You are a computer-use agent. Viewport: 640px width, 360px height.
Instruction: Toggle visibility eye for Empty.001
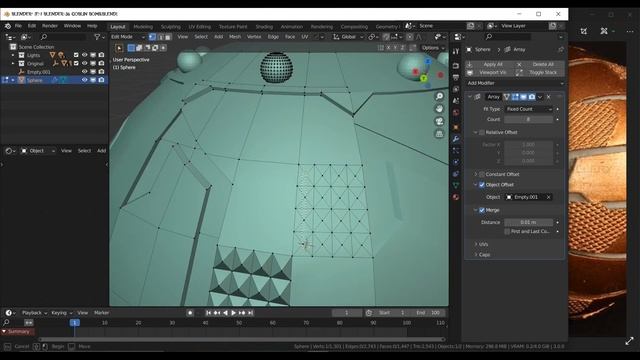click(84, 72)
